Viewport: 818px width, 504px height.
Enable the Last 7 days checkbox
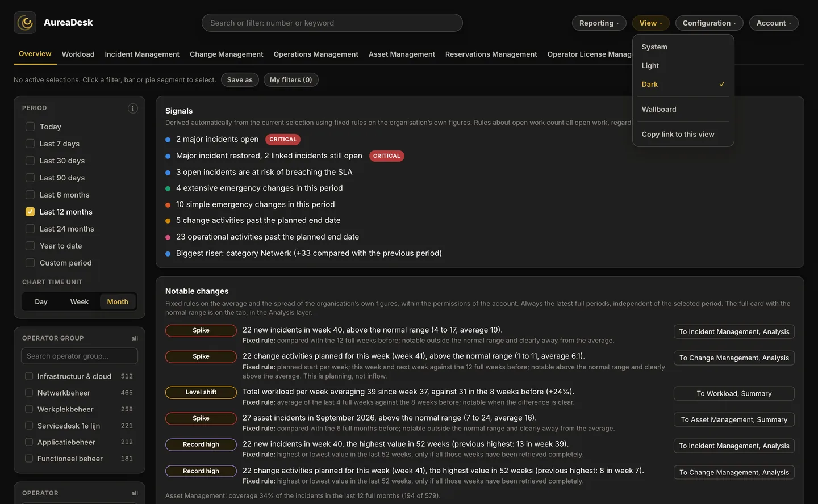tap(30, 144)
